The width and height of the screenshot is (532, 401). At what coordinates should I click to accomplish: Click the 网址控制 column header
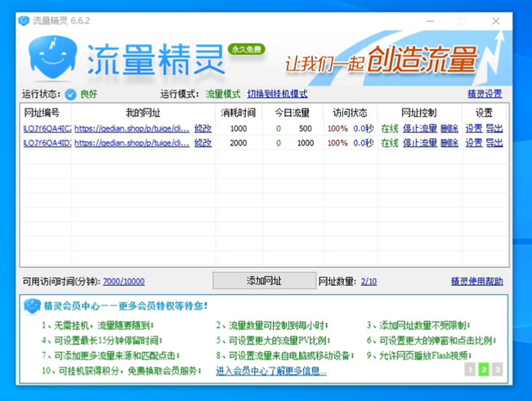point(418,113)
